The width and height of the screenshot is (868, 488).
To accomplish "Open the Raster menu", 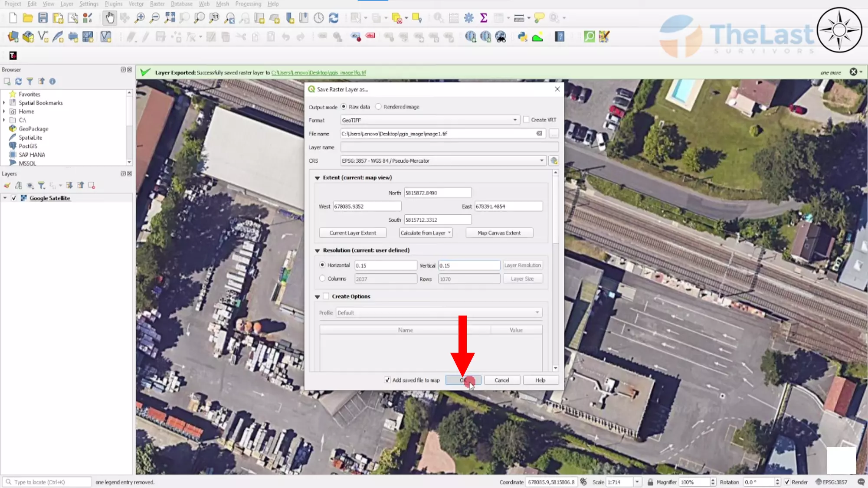I will tap(157, 4).
